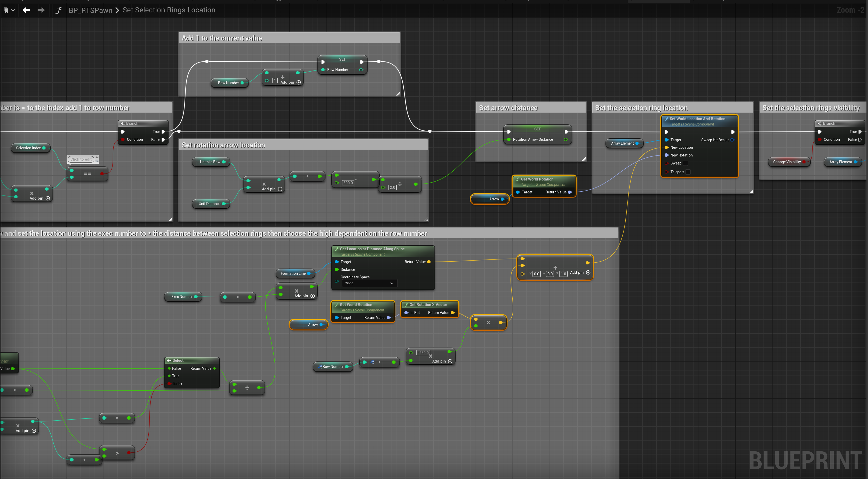
Task: Click the equals comparison node
Action: (x=87, y=174)
